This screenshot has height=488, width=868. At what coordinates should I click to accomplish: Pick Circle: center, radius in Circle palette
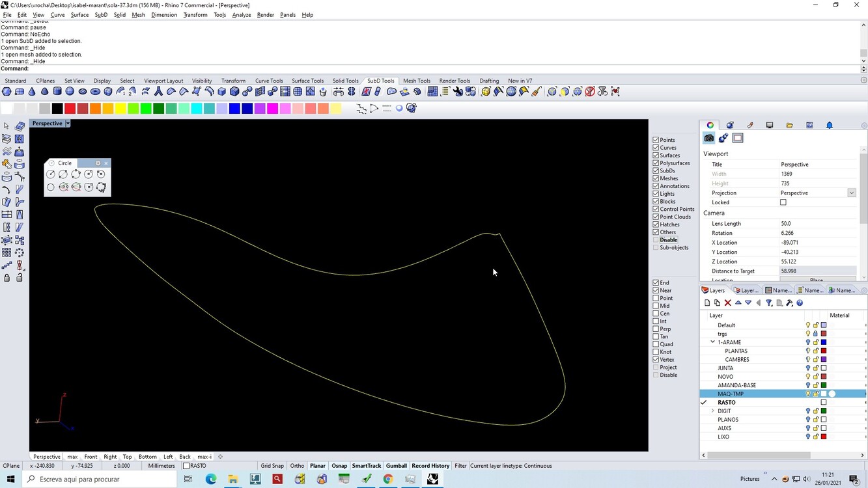point(51,174)
